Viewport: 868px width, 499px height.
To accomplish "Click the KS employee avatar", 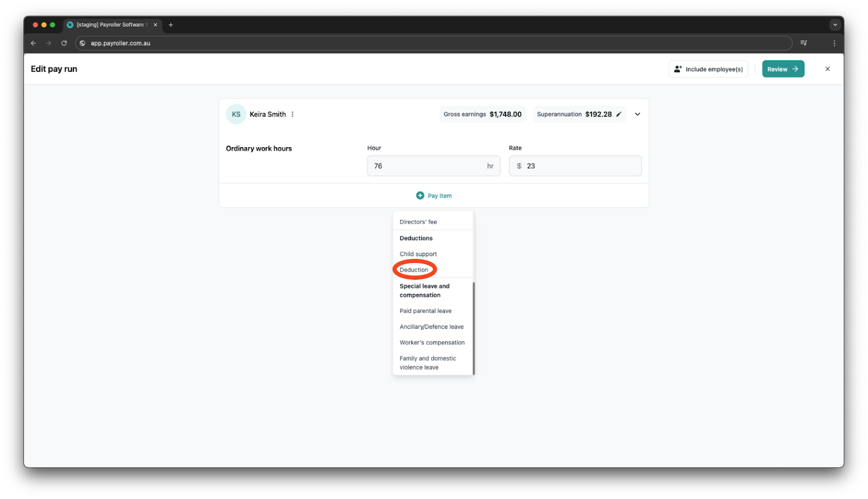I will tap(236, 114).
